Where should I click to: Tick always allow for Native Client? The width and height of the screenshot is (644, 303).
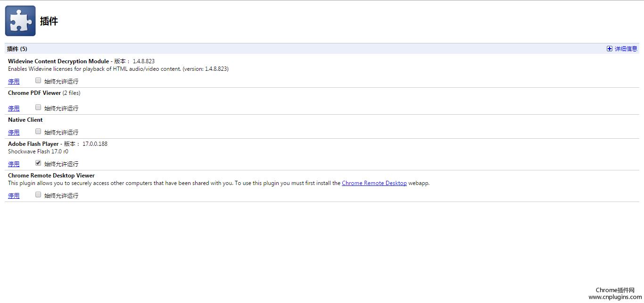click(x=38, y=132)
